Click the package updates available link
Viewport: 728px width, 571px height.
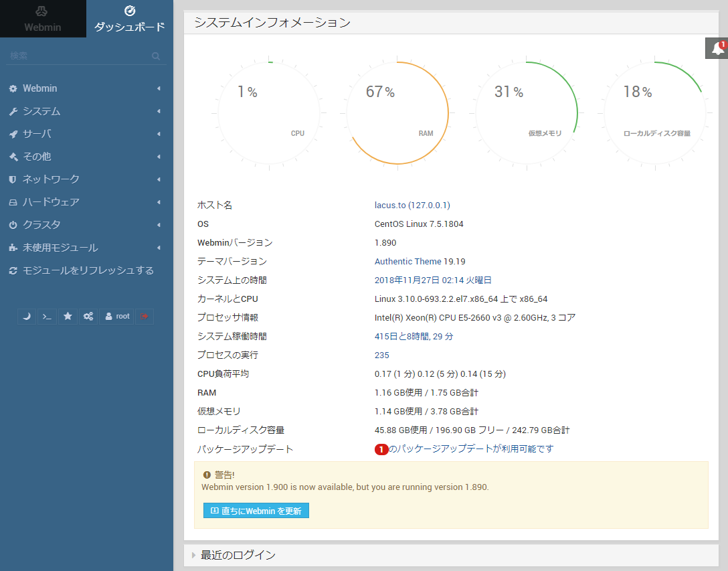point(471,449)
